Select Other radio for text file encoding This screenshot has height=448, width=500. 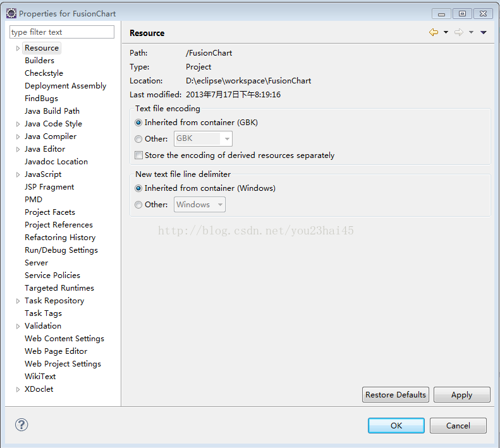pyautogui.click(x=138, y=139)
